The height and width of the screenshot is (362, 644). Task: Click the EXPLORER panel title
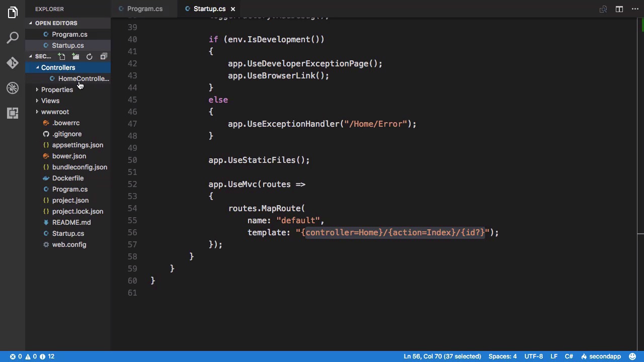tap(49, 9)
